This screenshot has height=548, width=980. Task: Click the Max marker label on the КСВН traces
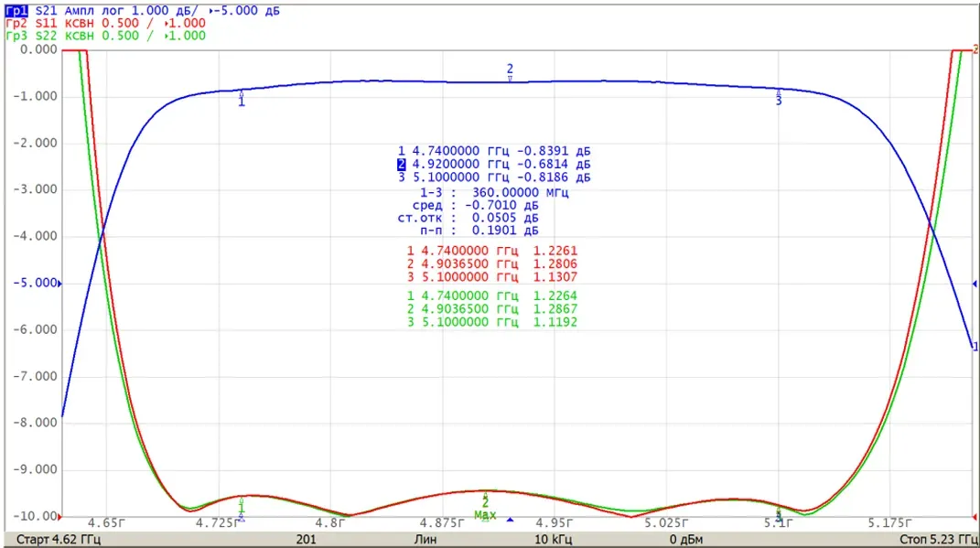click(x=485, y=515)
